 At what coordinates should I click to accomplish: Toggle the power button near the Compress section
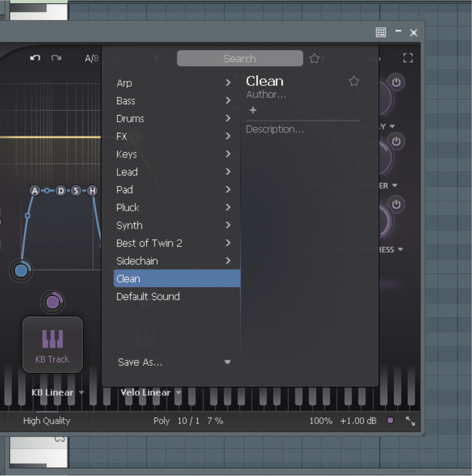(x=397, y=204)
